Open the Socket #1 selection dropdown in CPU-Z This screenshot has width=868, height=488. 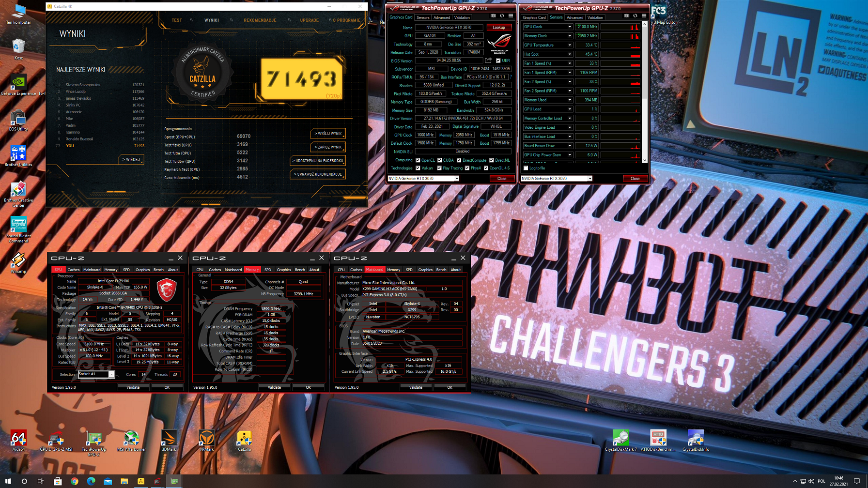(111, 374)
